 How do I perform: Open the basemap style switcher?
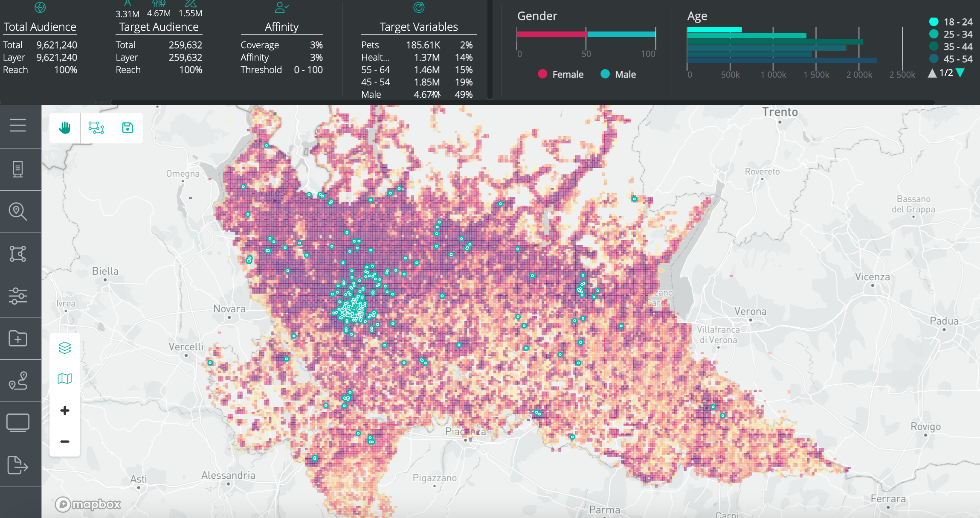coord(65,378)
